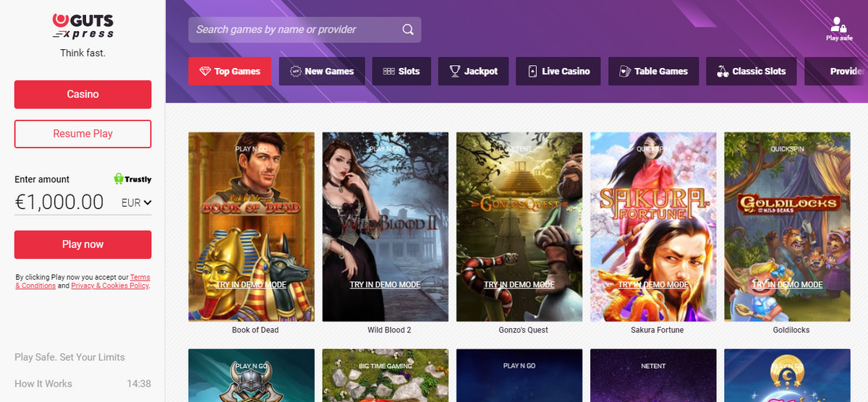Open the Sakura Fortune game thumbnail
This screenshot has height=402, width=868.
(x=653, y=226)
